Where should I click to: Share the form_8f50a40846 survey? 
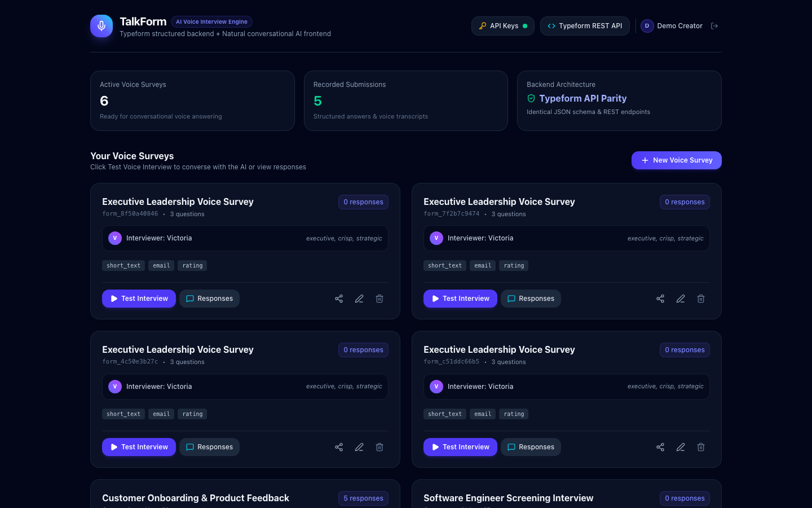339,299
